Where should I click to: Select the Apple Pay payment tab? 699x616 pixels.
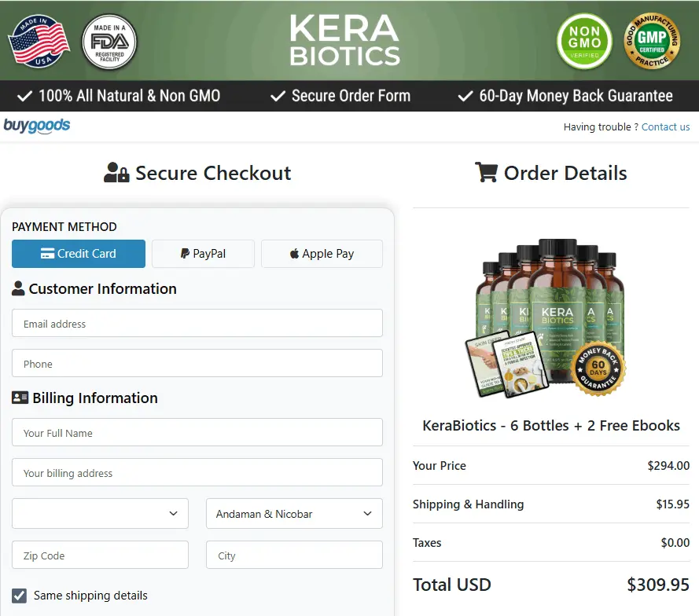[x=322, y=253]
